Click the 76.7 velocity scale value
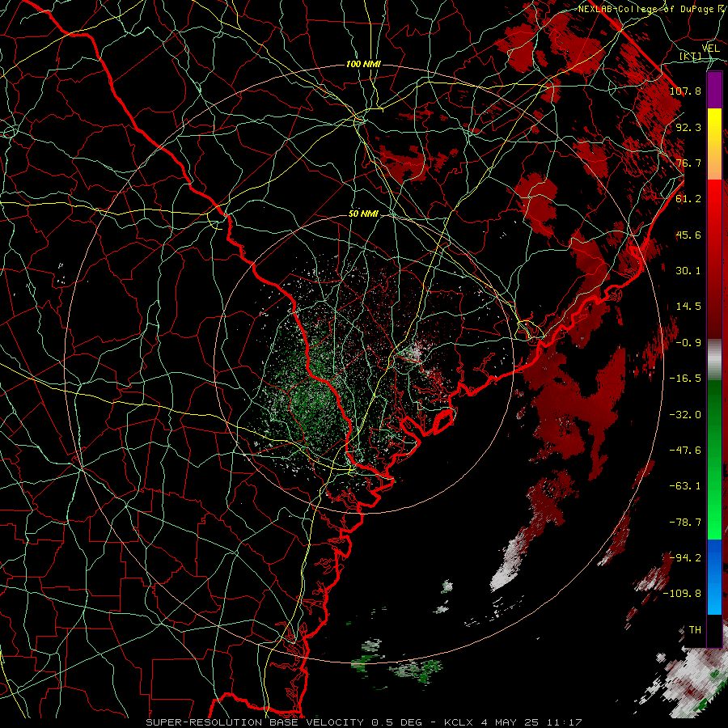This screenshot has height=728, width=728. click(x=688, y=163)
